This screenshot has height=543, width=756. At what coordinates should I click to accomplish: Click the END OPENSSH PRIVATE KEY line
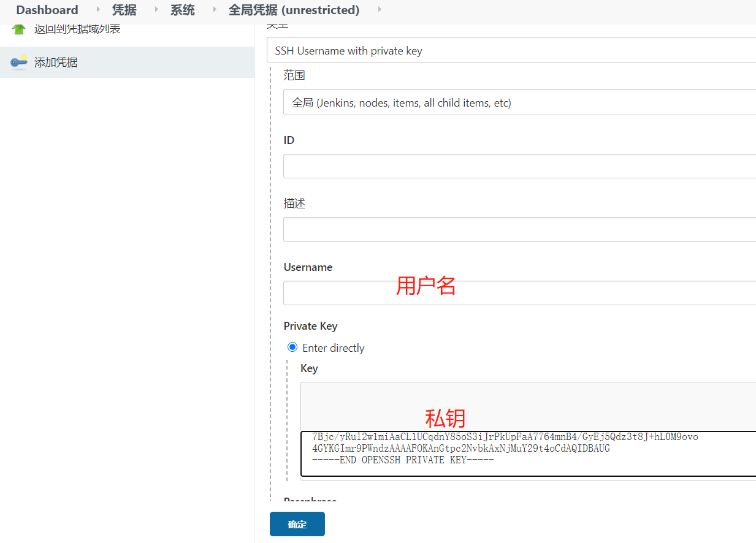click(403, 460)
